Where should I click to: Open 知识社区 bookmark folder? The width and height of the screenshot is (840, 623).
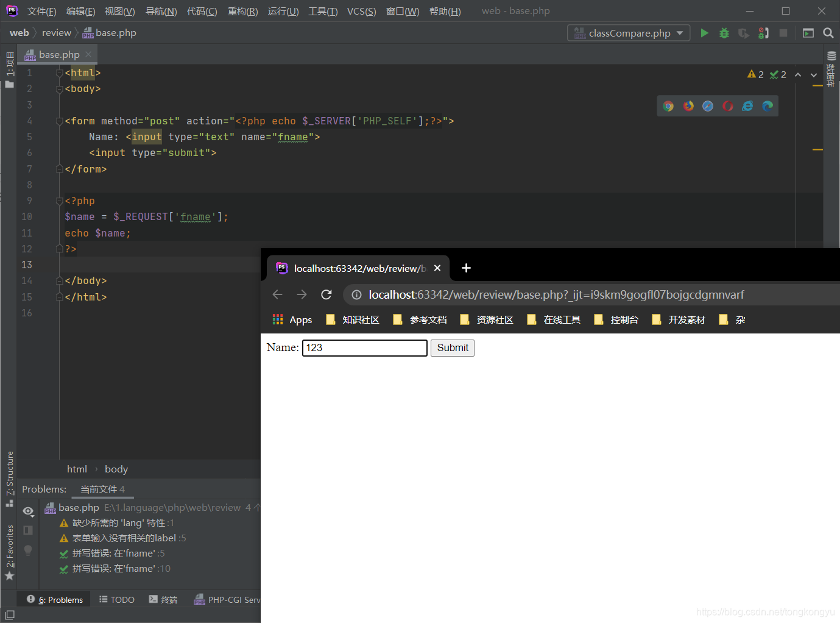(x=353, y=319)
